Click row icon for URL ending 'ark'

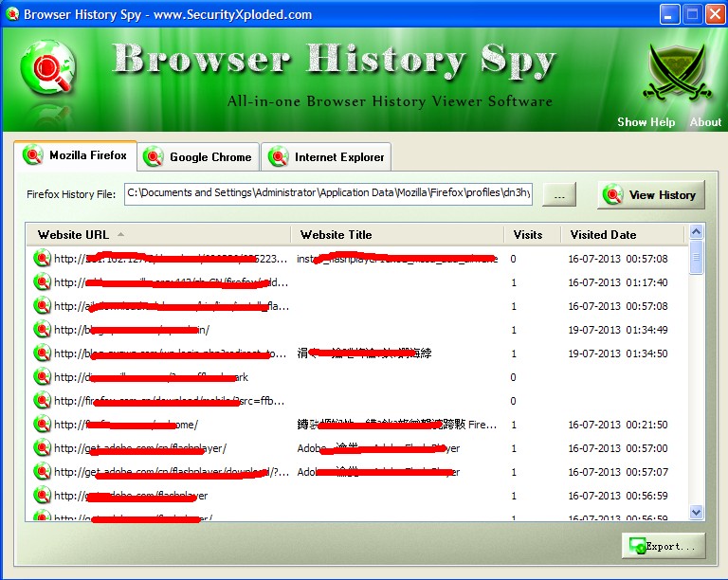[42, 376]
